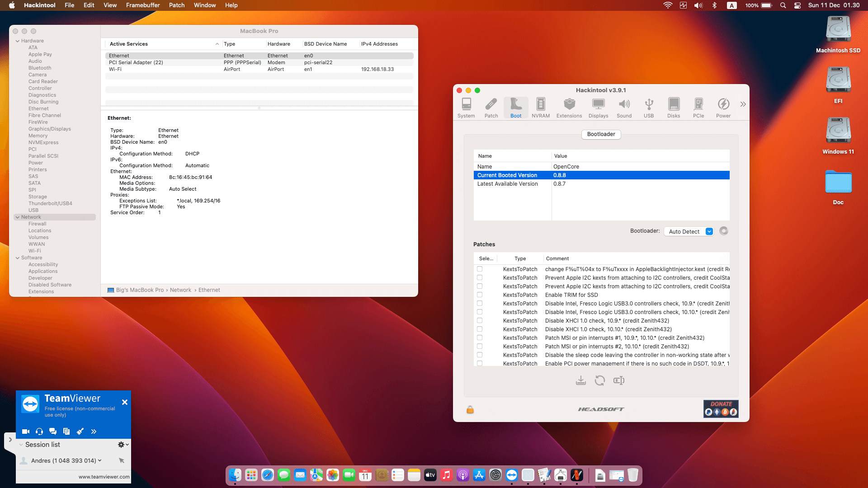Click Network in the bottom breadcrumb path

click(x=180, y=290)
